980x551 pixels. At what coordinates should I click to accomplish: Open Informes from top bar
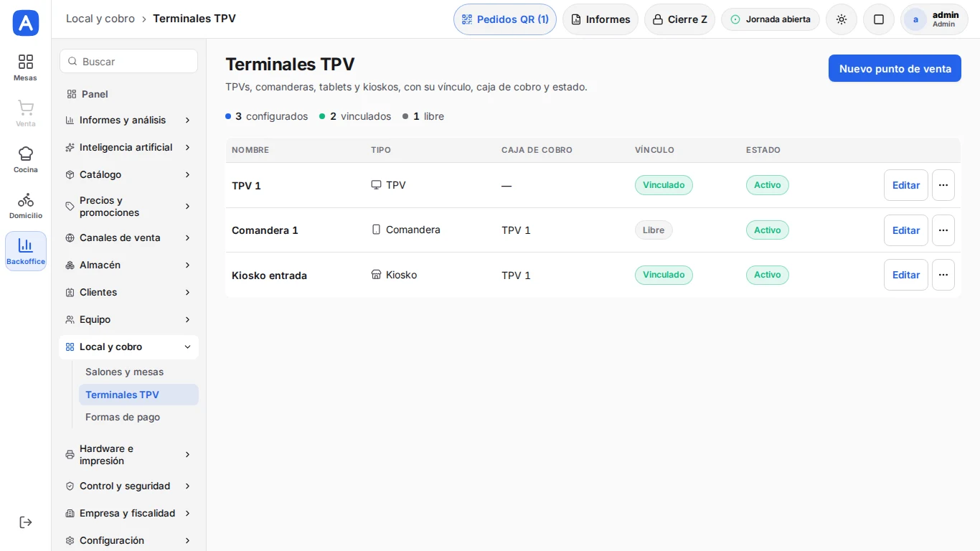point(600,19)
